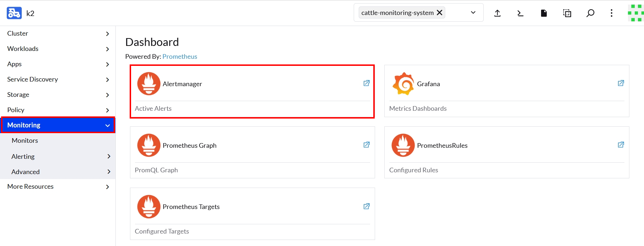This screenshot has width=644, height=246.
Task: Open Alertmanager external link icon
Action: [x=367, y=83]
